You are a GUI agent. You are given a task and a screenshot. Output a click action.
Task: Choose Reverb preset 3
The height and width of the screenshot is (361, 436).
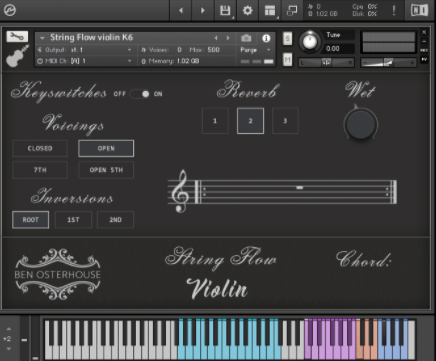point(285,121)
